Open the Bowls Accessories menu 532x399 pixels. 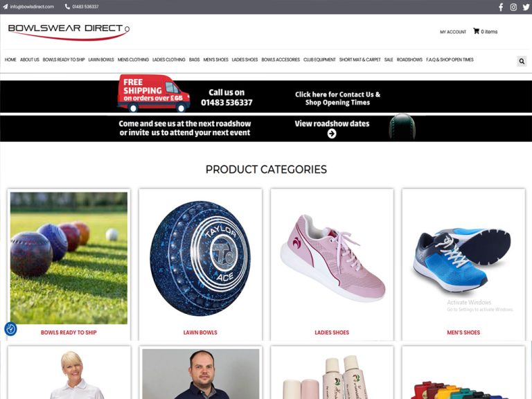tap(281, 60)
